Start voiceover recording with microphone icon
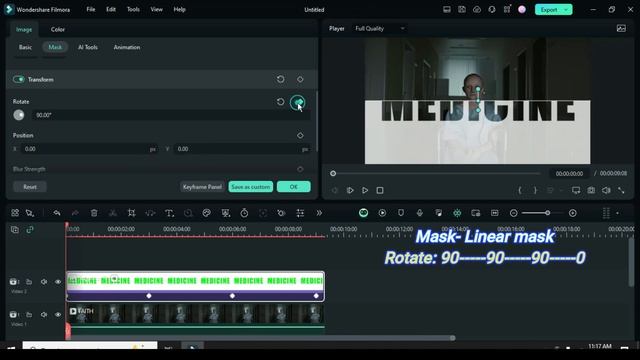This screenshot has width=640, height=360. tap(420, 213)
